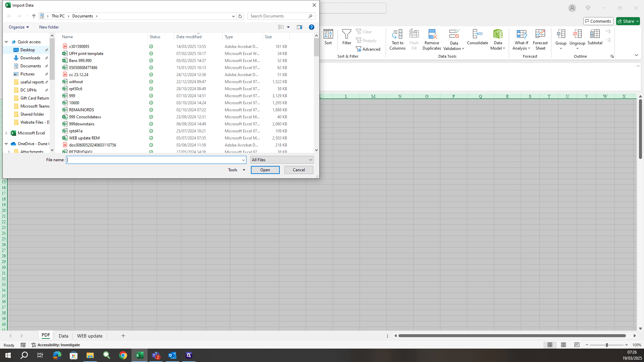644x362 pixels.
Task: Open Forecast Sheet tool
Action: point(540,40)
